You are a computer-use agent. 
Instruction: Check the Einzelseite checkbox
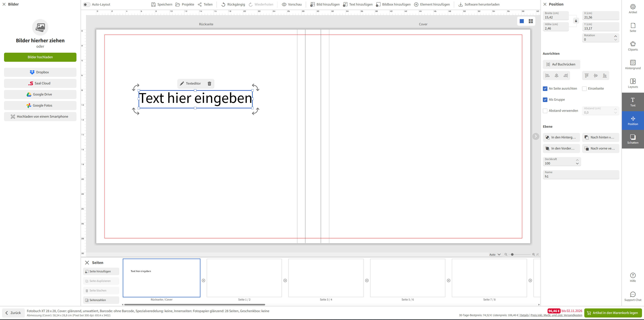(584, 89)
